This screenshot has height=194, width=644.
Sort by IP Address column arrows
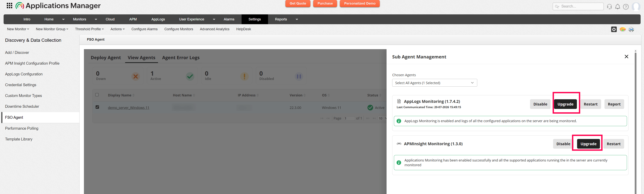[x=258, y=95]
